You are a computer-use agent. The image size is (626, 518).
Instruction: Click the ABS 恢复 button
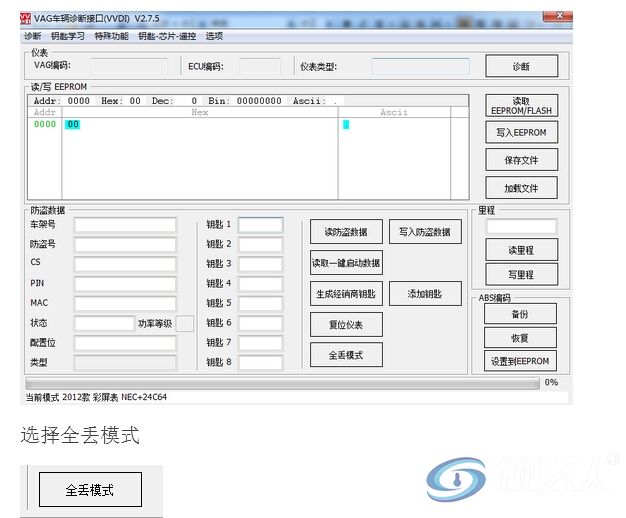520,338
